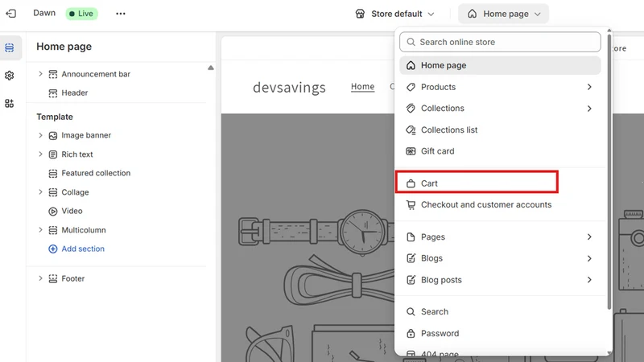Click the devsavings store logo text
Screen dimensions: 644x362
[x=289, y=88]
